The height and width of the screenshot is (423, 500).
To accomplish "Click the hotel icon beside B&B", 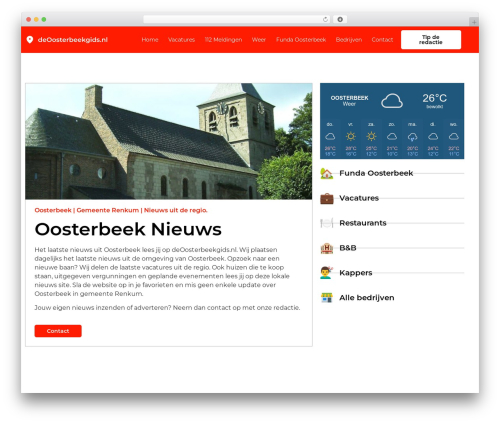I will pyautogui.click(x=327, y=248).
